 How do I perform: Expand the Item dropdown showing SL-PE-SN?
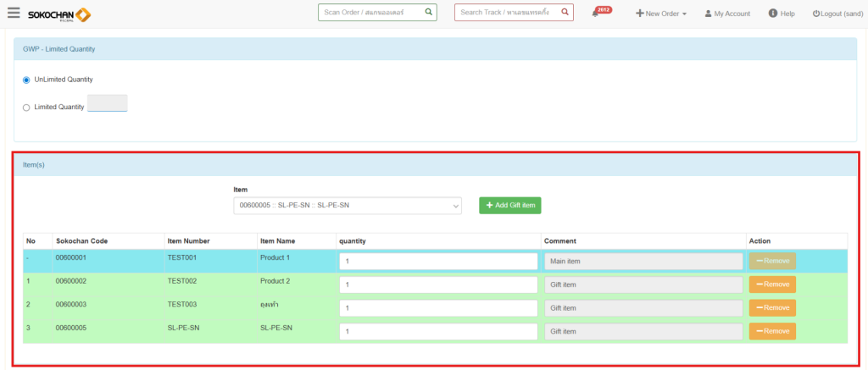tap(348, 206)
